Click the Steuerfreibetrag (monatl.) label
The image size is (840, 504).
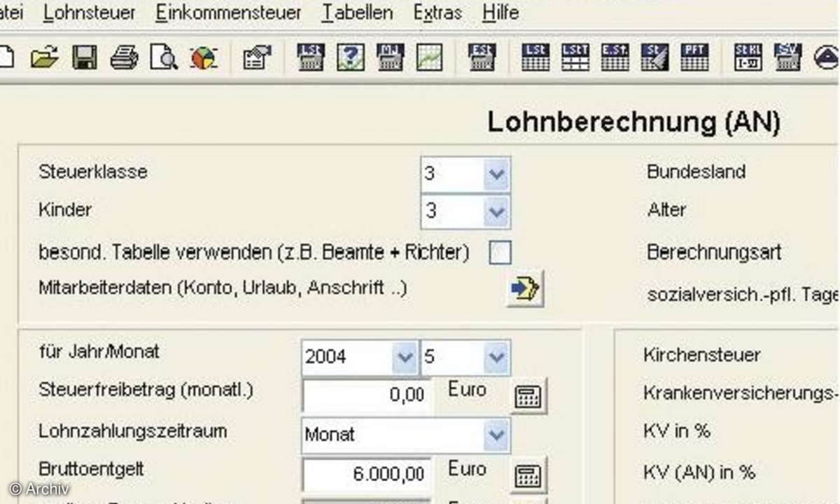click(146, 390)
